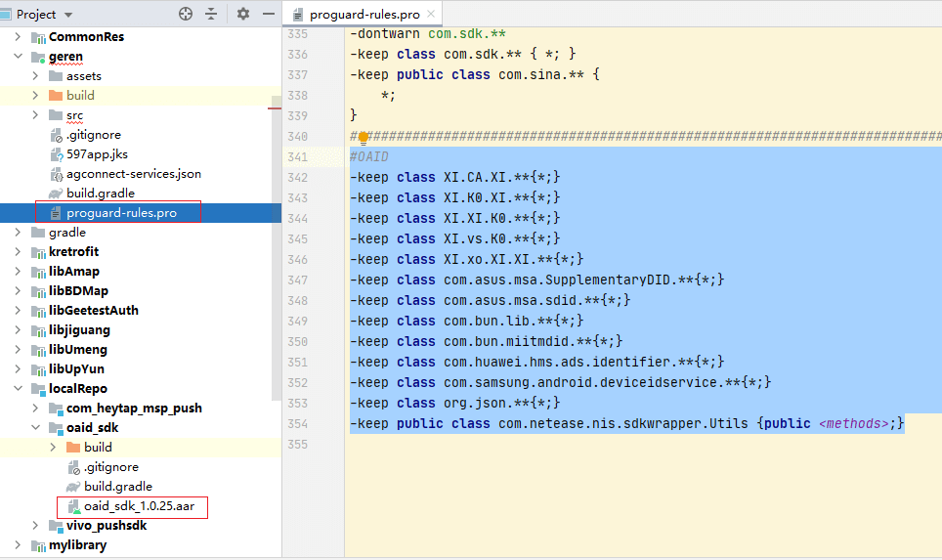Viewport: 942px width, 560px height.
Task: Click the locate/select opened file target icon
Action: pos(186,14)
